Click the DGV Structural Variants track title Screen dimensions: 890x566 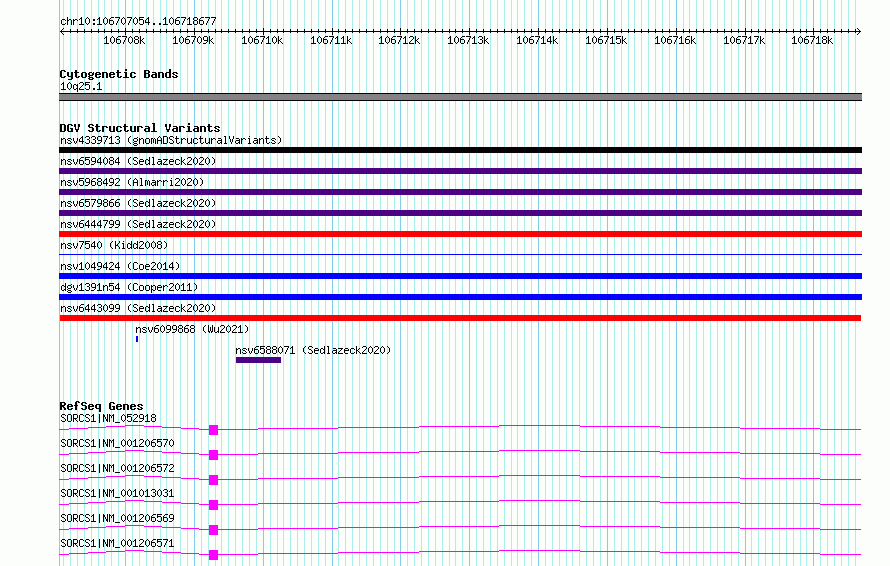[140, 128]
